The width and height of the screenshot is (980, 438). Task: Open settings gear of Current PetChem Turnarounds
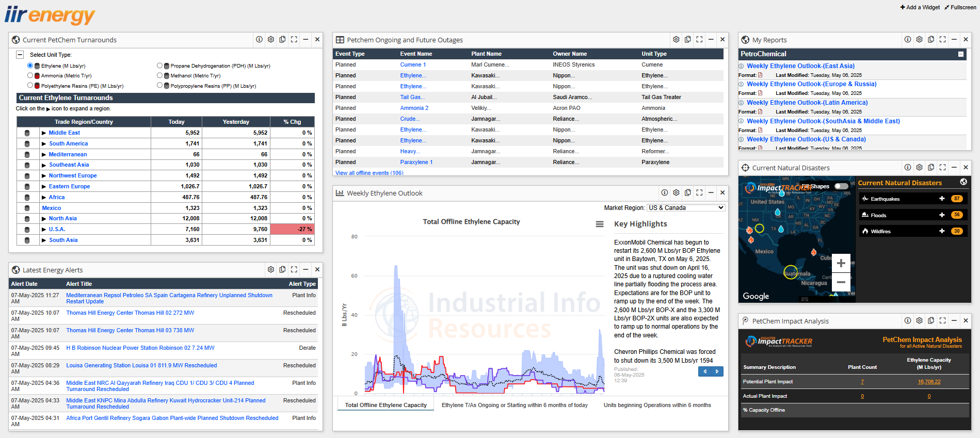271,39
